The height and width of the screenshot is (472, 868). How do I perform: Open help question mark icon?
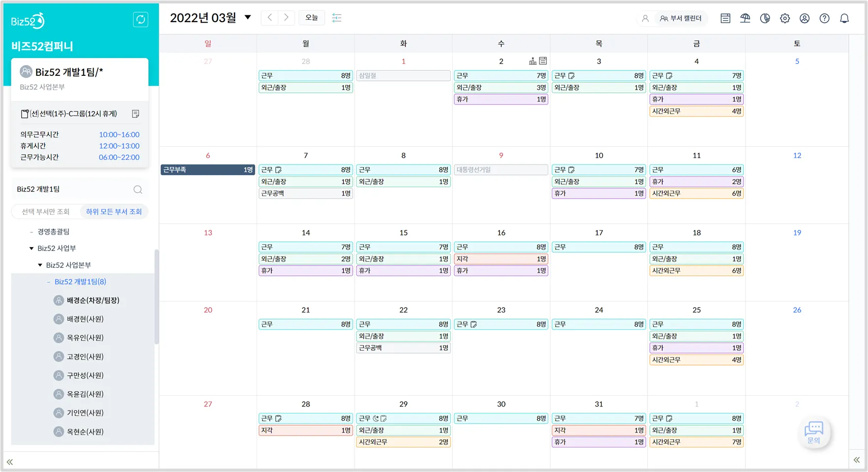point(824,18)
